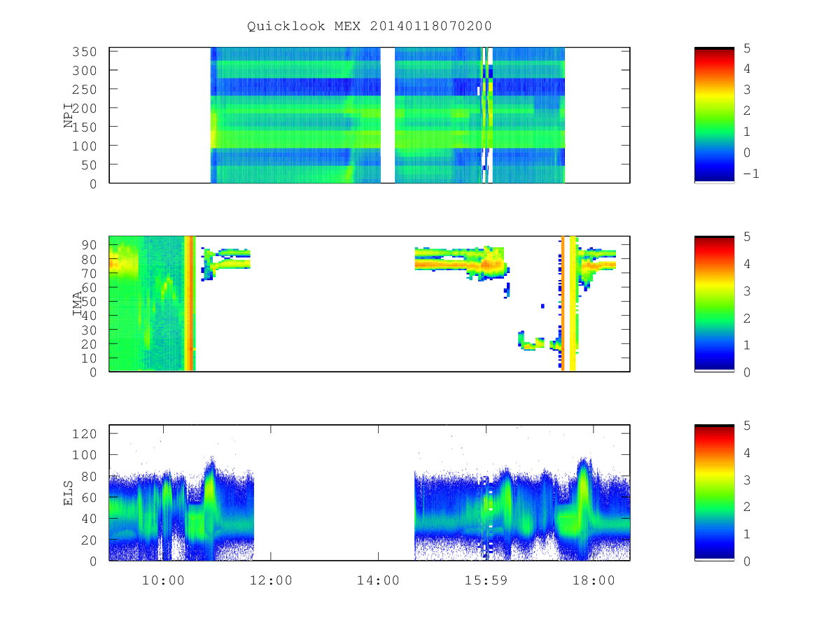Click the -1 label on NPI colorbar
This screenshot has width=840, height=630.
click(750, 174)
